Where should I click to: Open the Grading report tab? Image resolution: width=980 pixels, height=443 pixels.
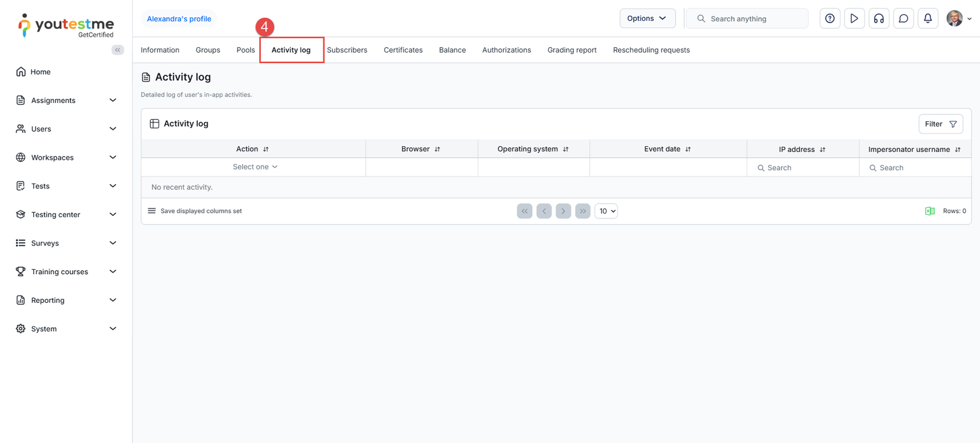[571, 50]
